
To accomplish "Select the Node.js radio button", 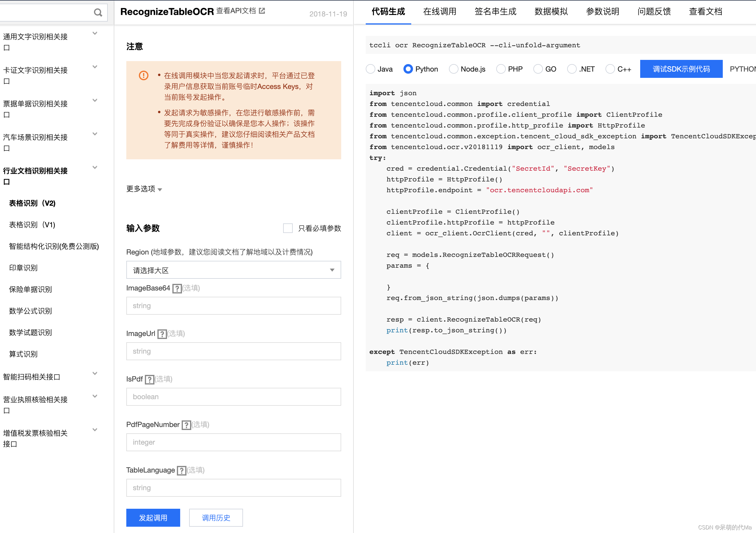I will (453, 69).
